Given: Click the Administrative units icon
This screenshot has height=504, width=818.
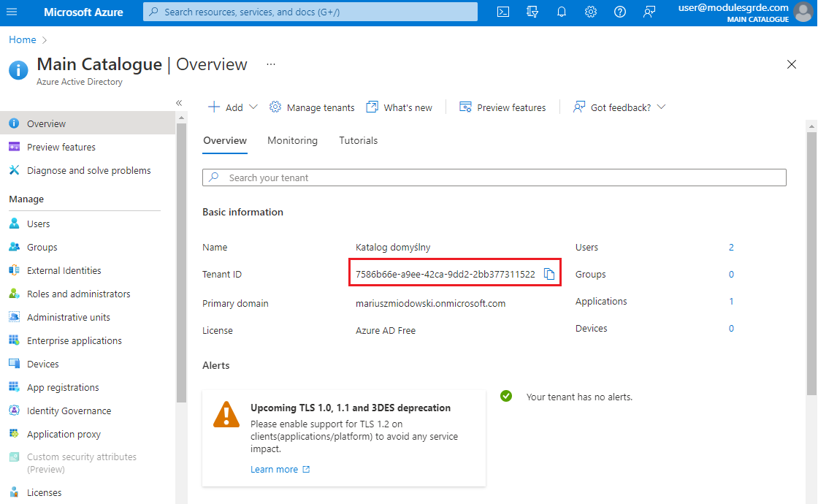Looking at the screenshot, I should click(15, 317).
